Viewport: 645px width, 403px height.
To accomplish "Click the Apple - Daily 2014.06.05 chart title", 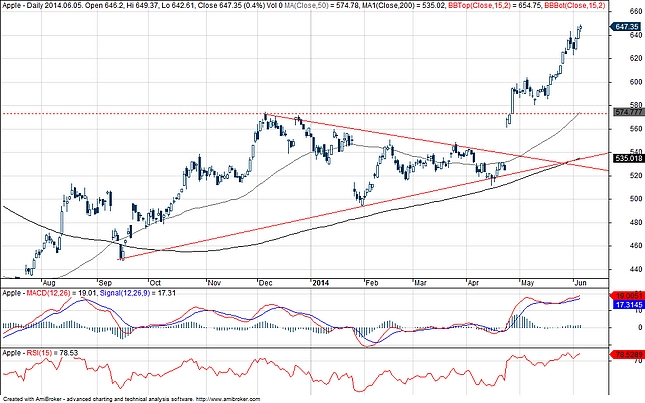I will click(x=41, y=5).
